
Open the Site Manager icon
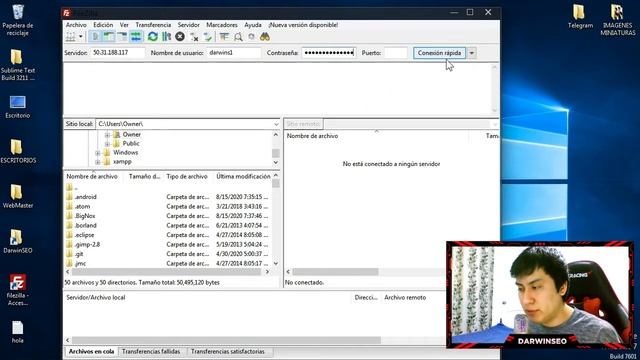click(x=71, y=37)
